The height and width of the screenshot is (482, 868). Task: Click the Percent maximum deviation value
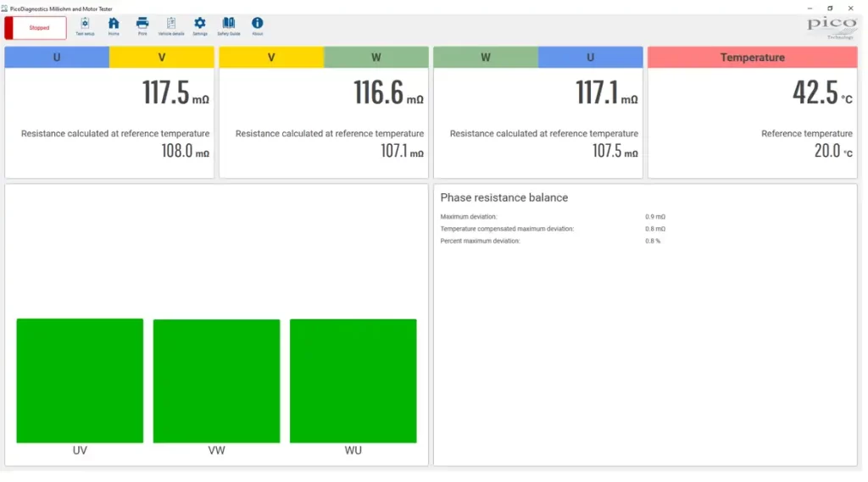point(653,241)
